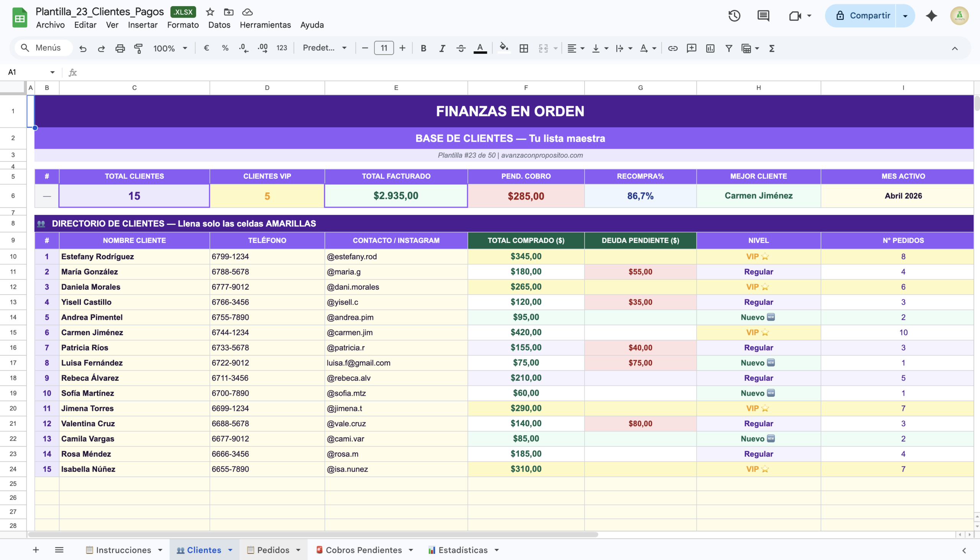Toggle italic formatting
Image resolution: width=980 pixels, height=560 pixels.
click(442, 48)
